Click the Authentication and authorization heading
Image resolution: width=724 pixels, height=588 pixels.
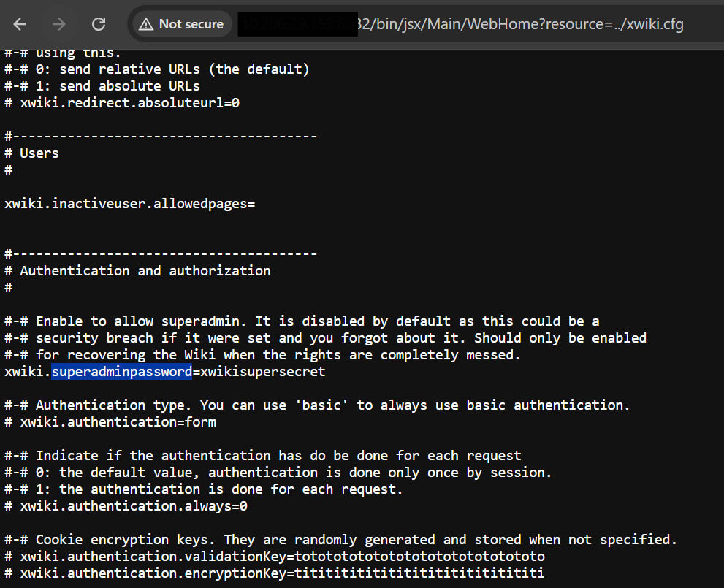coord(137,270)
